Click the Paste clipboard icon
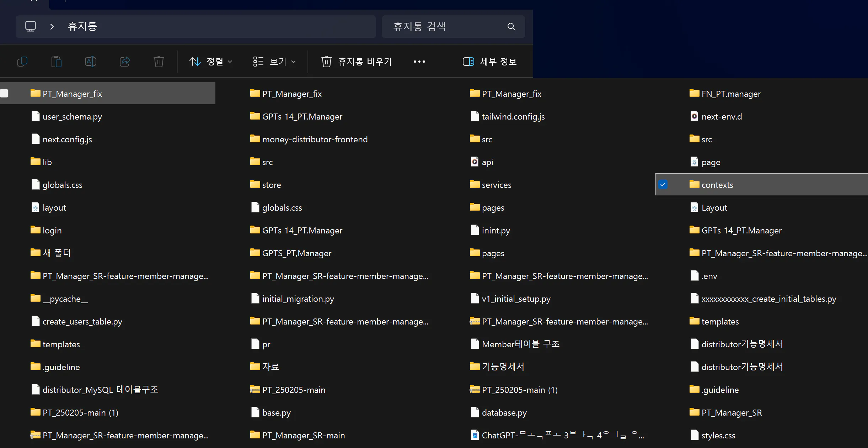 (56, 62)
